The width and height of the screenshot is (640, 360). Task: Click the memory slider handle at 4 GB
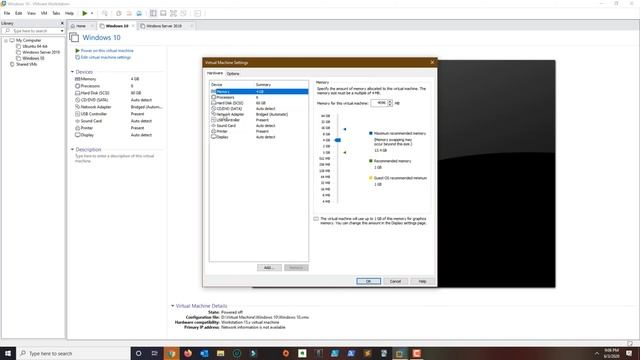tap(338, 140)
